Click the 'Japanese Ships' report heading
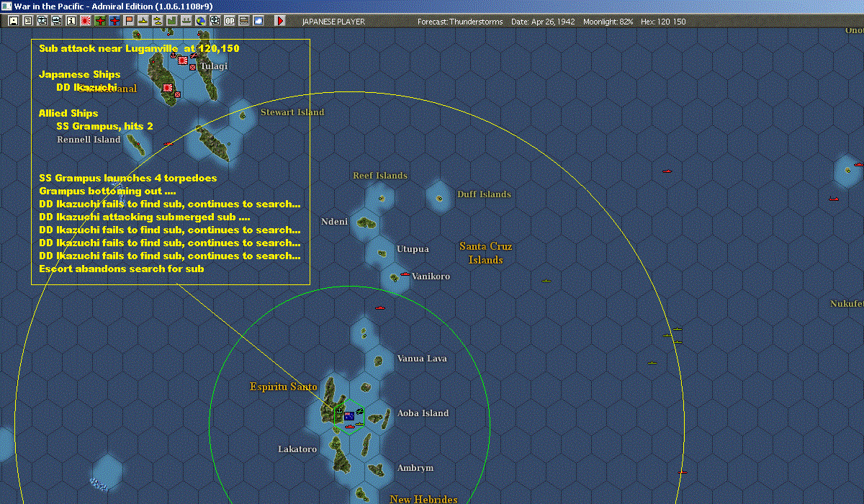 click(x=80, y=74)
